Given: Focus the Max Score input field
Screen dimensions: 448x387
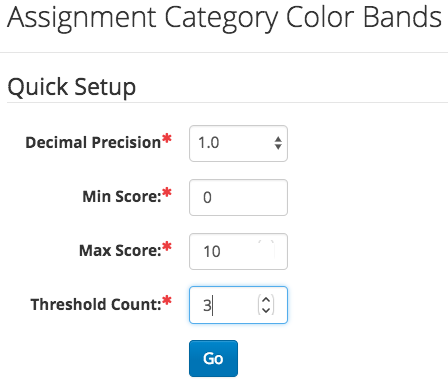Looking at the screenshot, I should 238,251.
